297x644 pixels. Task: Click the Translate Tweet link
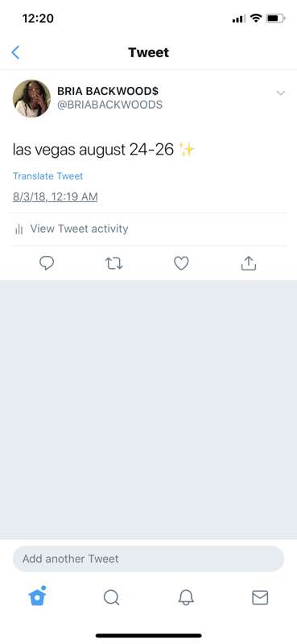[x=47, y=176]
